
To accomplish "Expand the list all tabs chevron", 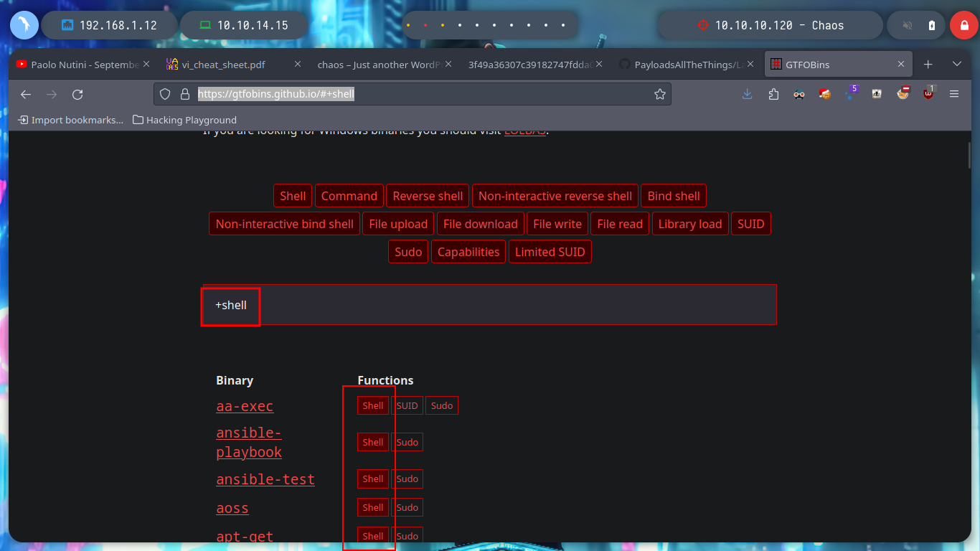I will (956, 65).
